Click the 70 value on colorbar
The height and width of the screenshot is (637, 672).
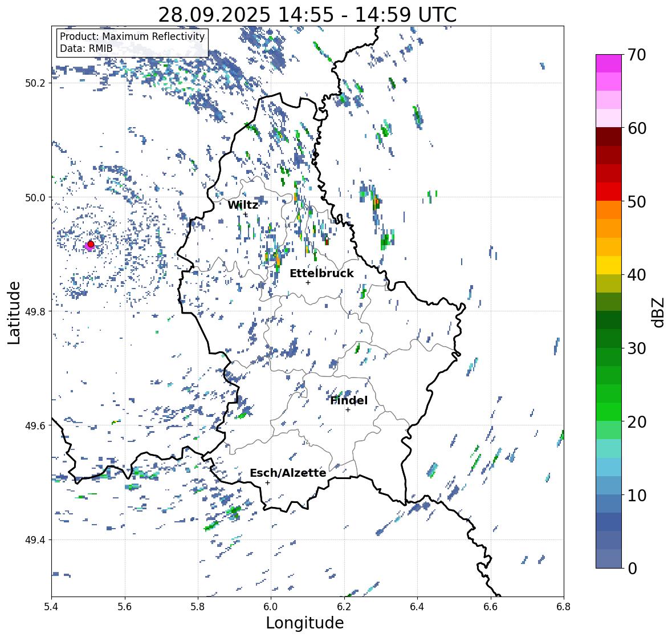pyautogui.click(x=637, y=55)
